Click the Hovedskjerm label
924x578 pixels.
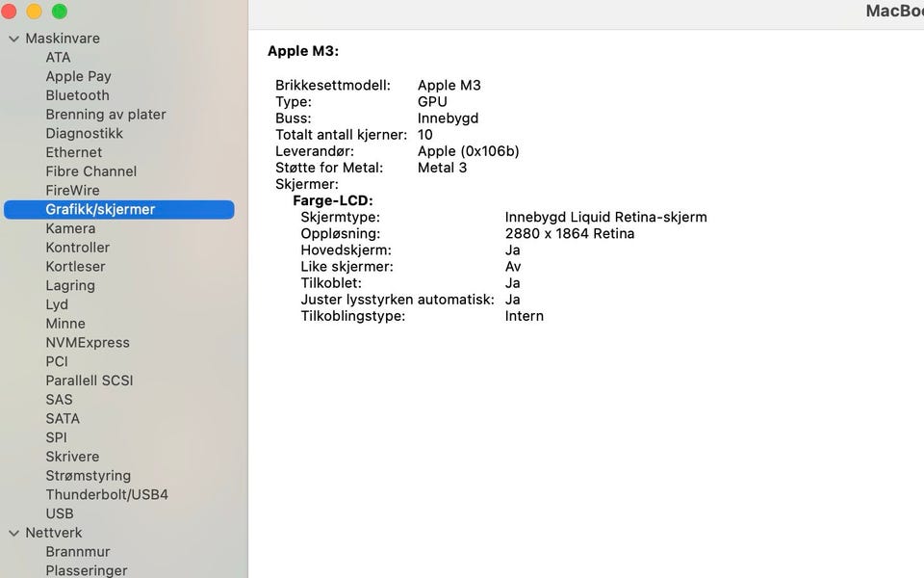tap(346, 250)
